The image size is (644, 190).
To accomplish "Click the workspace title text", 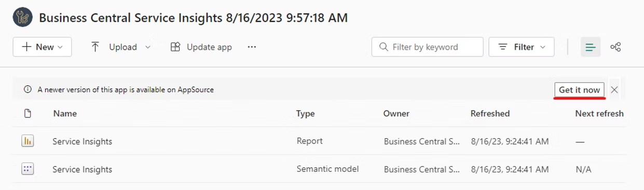I will click(193, 18).
